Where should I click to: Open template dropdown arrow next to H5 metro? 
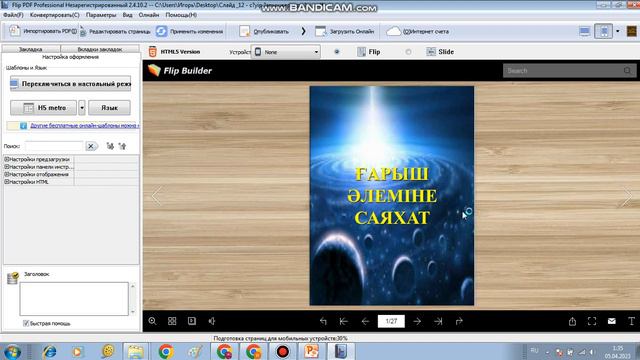click(x=82, y=108)
